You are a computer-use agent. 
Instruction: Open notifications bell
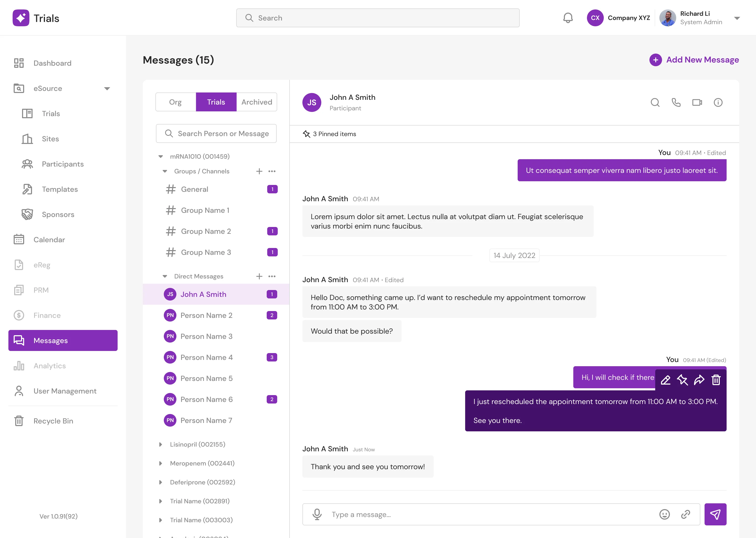tap(568, 18)
